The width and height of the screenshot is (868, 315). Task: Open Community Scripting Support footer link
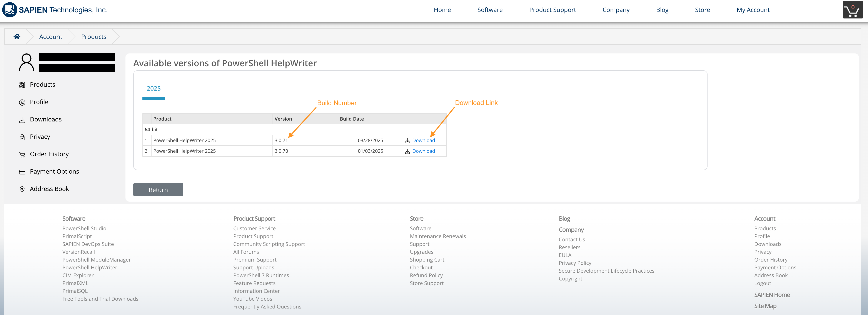coord(269,244)
